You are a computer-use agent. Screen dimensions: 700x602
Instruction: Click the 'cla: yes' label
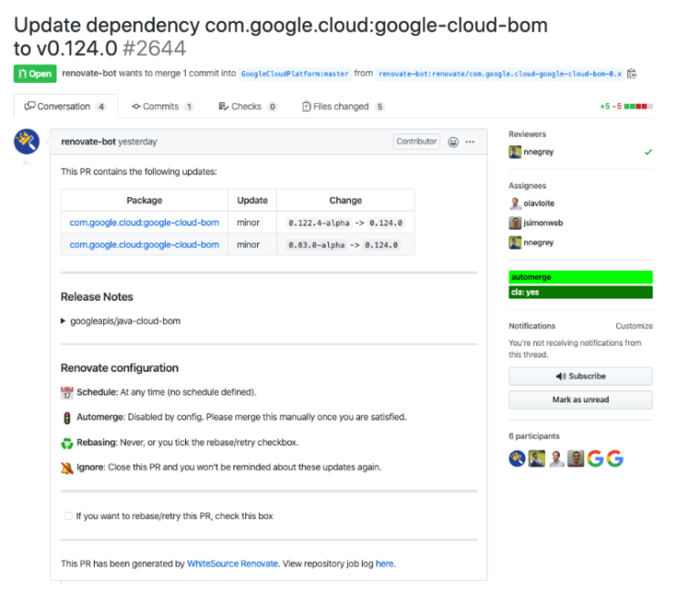coord(581,292)
